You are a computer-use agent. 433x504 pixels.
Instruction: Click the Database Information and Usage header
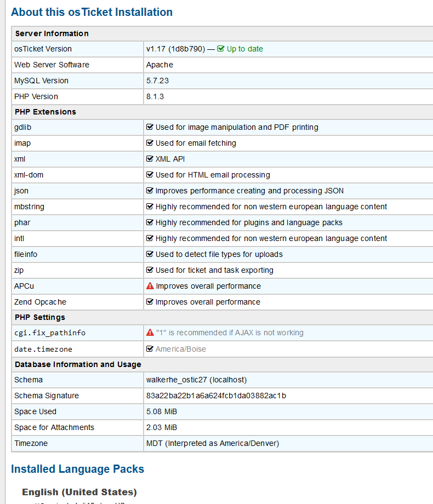78,364
